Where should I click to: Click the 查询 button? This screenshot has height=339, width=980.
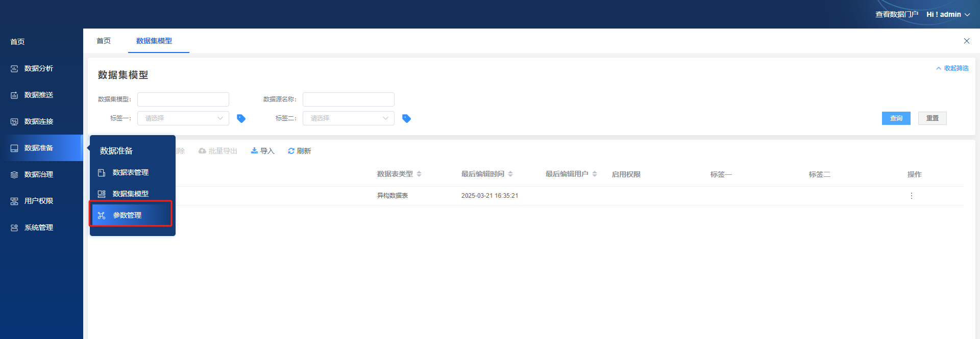pos(896,118)
